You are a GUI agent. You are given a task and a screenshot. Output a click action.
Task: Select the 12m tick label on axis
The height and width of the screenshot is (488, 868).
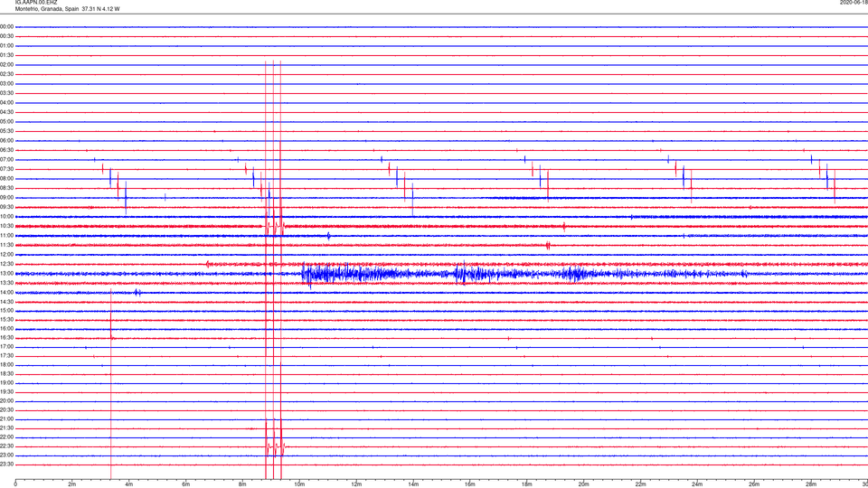tap(356, 484)
